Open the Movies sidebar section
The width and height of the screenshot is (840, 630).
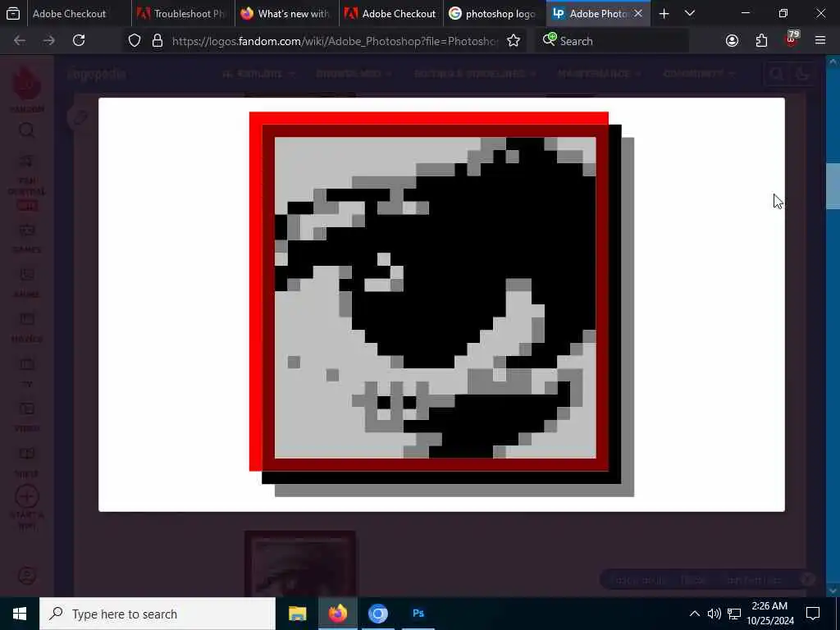click(x=27, y=328)
